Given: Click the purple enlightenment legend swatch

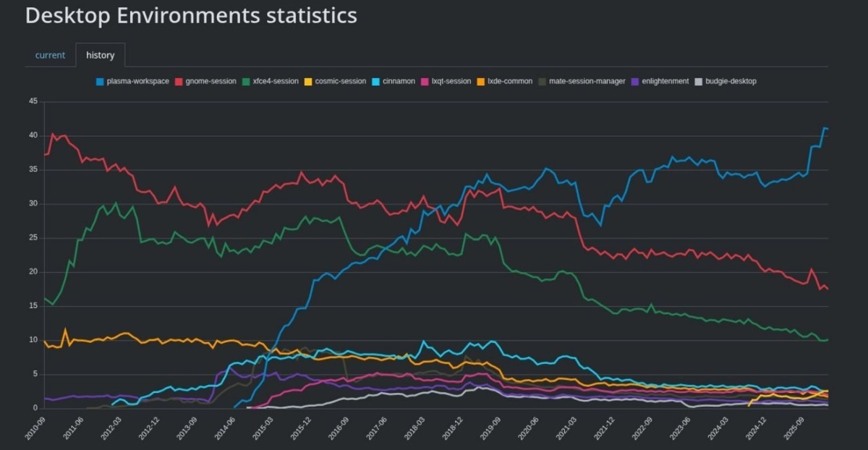Looking at the screenshot, I should click(x=635, y=81).
